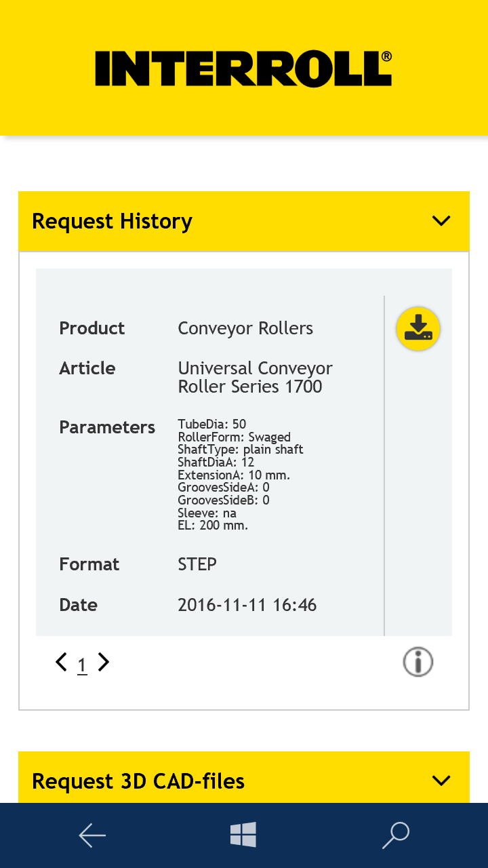
Task: Open the info icon below the request
Action: (418, 662)
